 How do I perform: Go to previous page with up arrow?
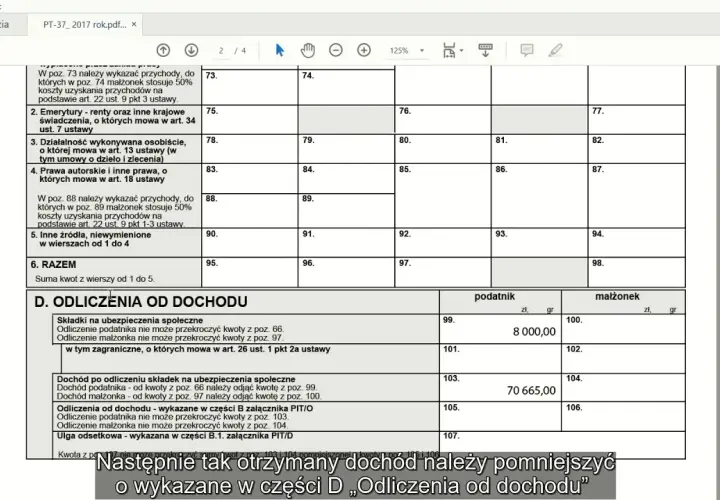tap(163, 50)
